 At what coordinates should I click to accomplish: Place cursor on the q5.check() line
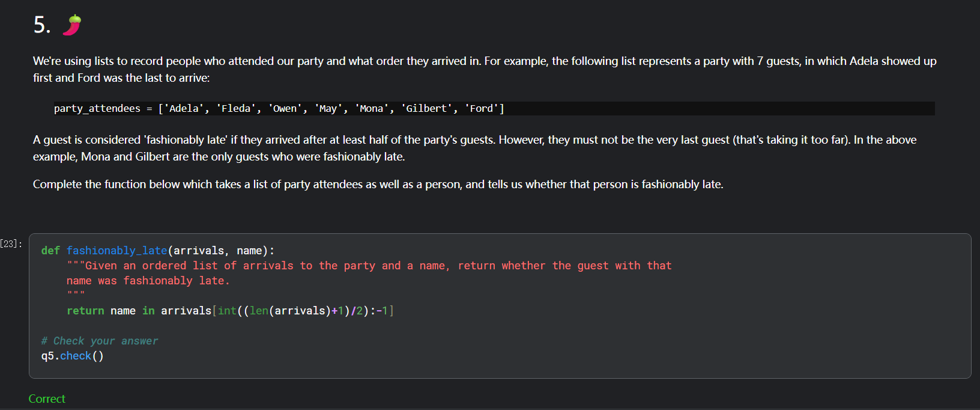72,356
